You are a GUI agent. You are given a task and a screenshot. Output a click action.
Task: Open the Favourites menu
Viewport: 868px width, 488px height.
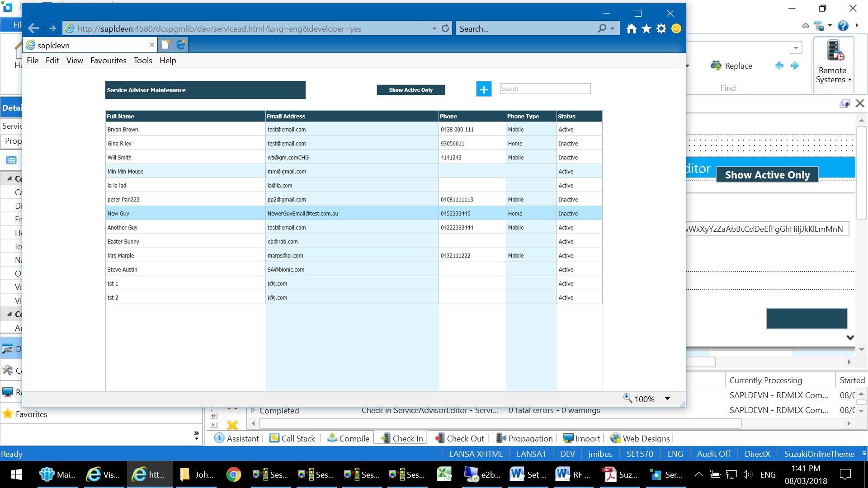point(108,61)
